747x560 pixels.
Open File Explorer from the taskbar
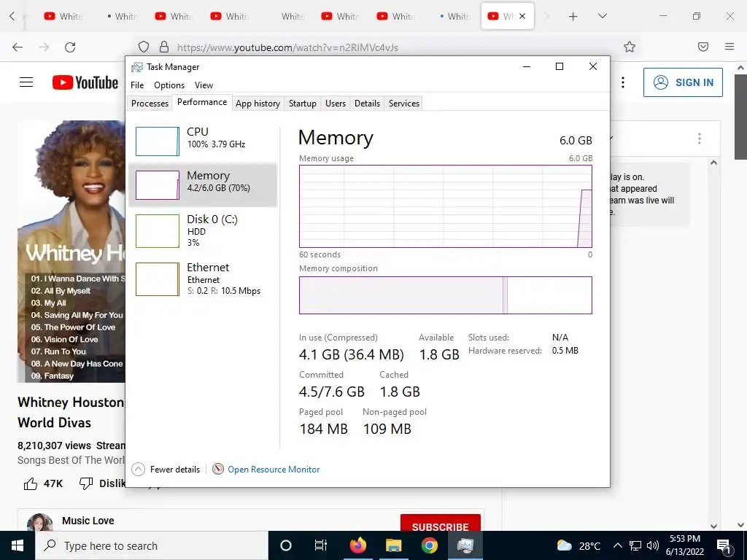coord(393,545)
